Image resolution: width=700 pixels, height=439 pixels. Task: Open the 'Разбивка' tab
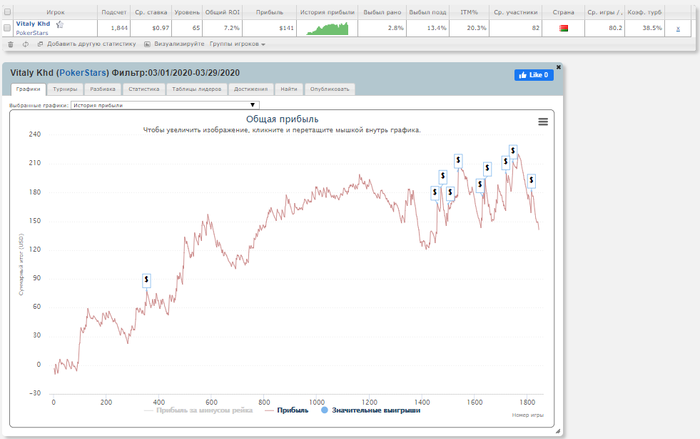[103, 89]
